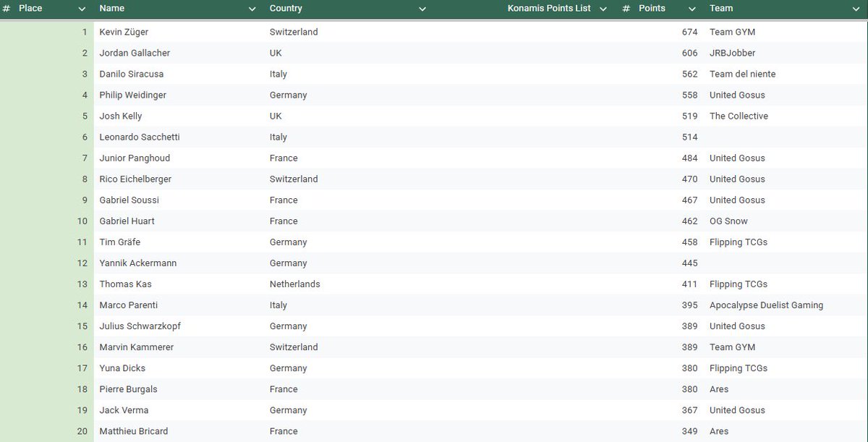The height and width of the screenshot is (442, 868).
Task: Click the points value 514
Action: pos(689,137)
